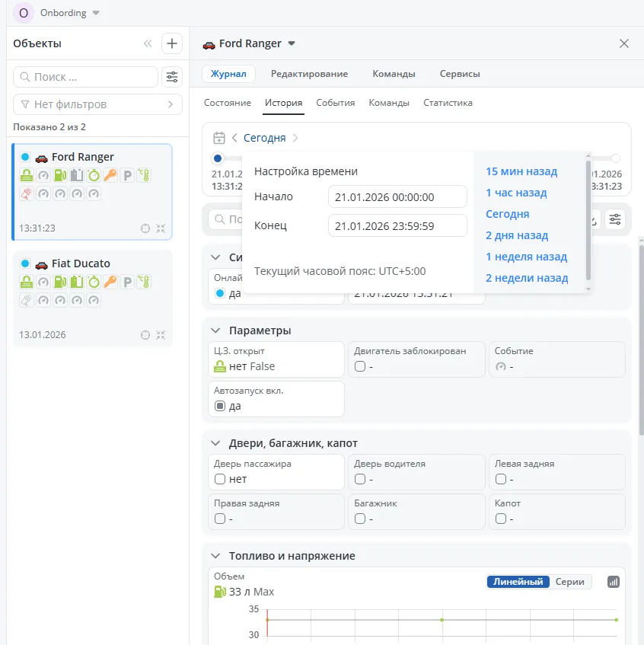This screenshot has height=645, width=644.
Task: Click the calendar icon beside Сегодня
Action: (219, 138)
